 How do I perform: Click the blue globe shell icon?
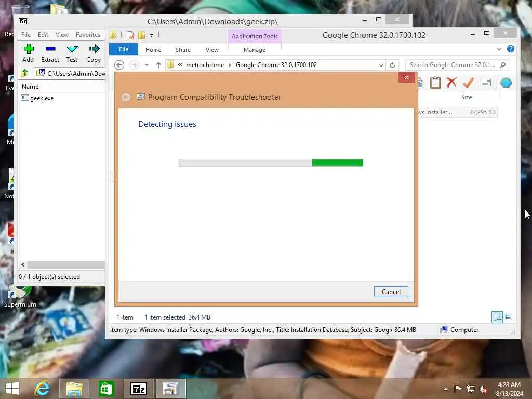point(506,83)
